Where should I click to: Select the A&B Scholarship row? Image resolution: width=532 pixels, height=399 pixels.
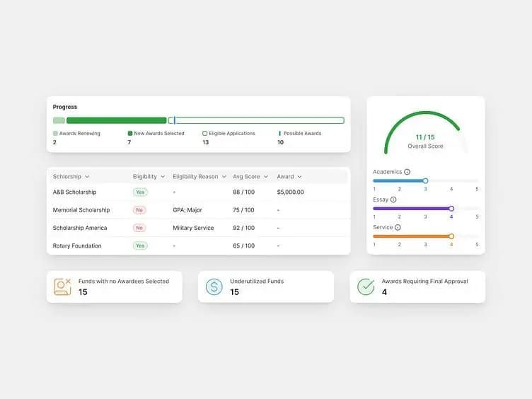click(x=199, y=192)
